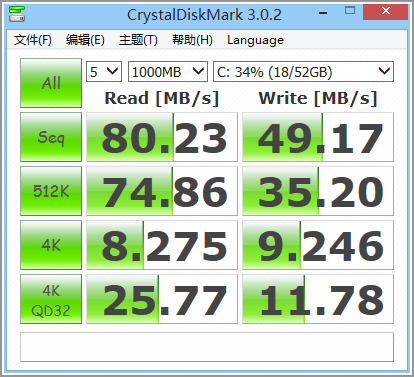Select the 4K write result 9.246
The width and height of the screenshot is (414, 377).
coord(318,245)
